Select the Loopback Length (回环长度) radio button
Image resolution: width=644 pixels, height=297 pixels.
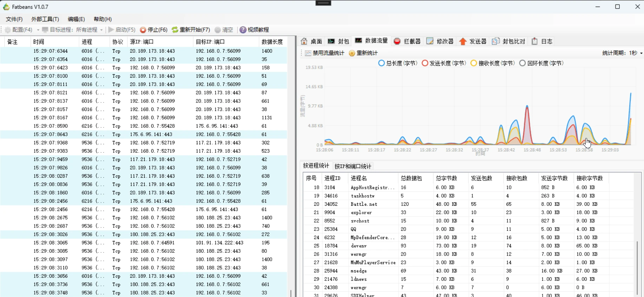[x=523, y=63]
